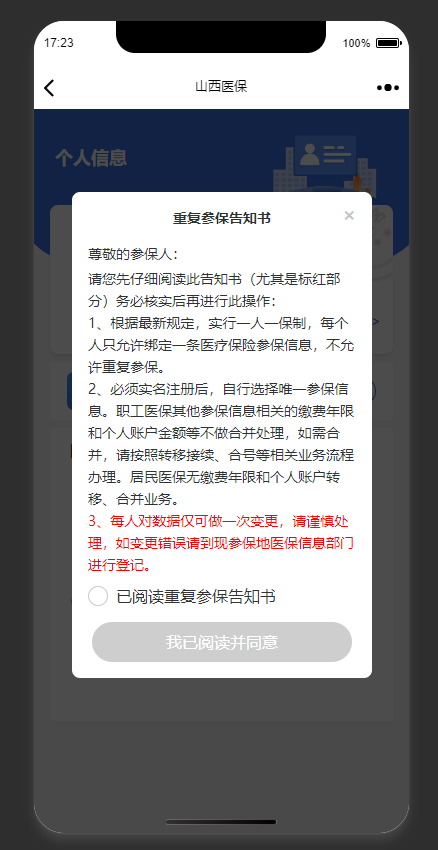This screenshot has width=438, height=850.
Task: Click the 重复参保告知书 dialog title
Action: pos(222,218)
